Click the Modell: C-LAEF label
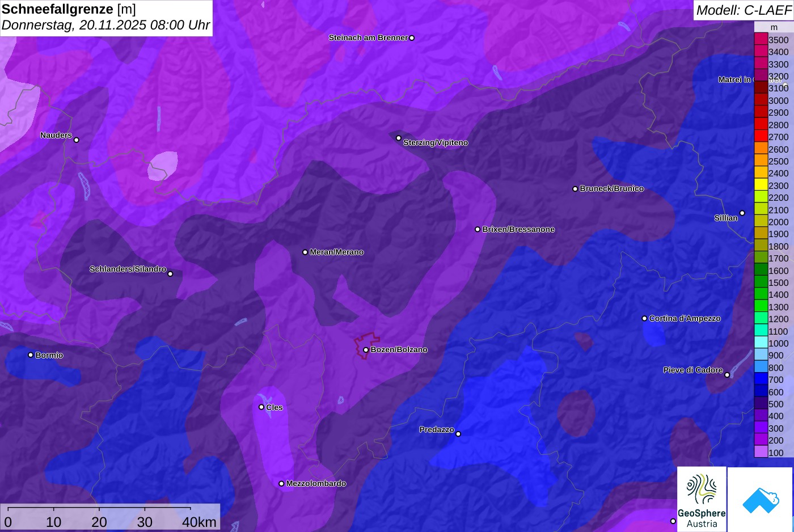This screenshot has width=794, height=532. pyautogui.click(x=744, y=10)
